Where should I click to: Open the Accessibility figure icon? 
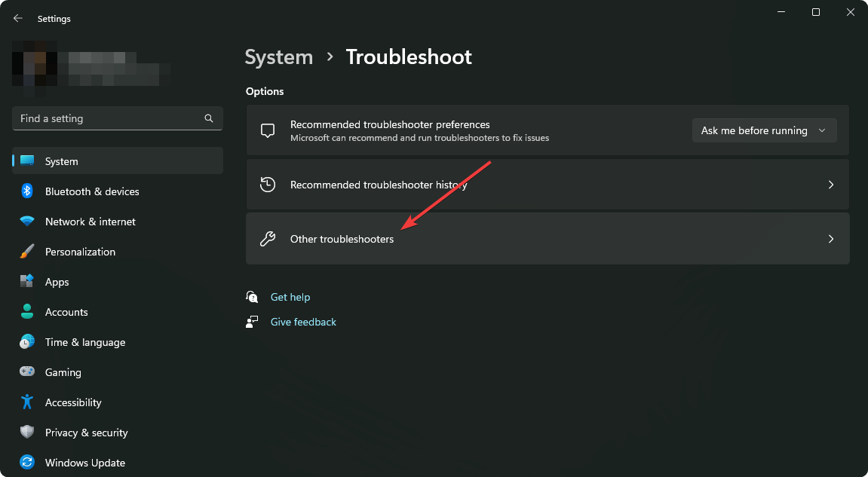(x=27, y=402)
